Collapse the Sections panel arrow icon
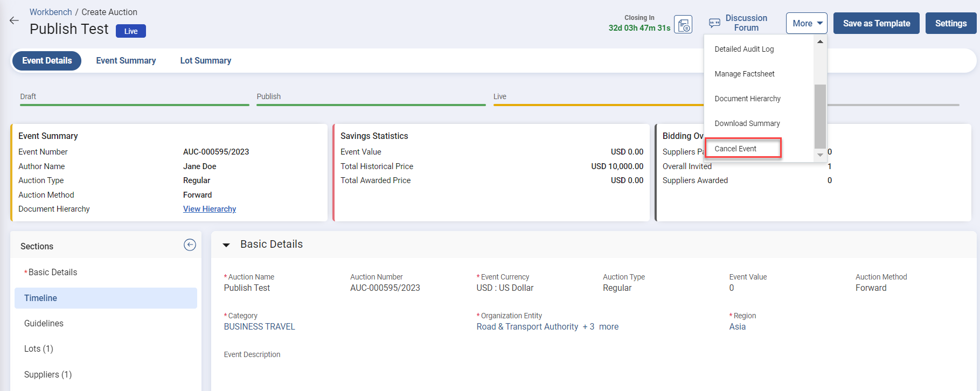980x391 pixels. (x=190, y=245)
